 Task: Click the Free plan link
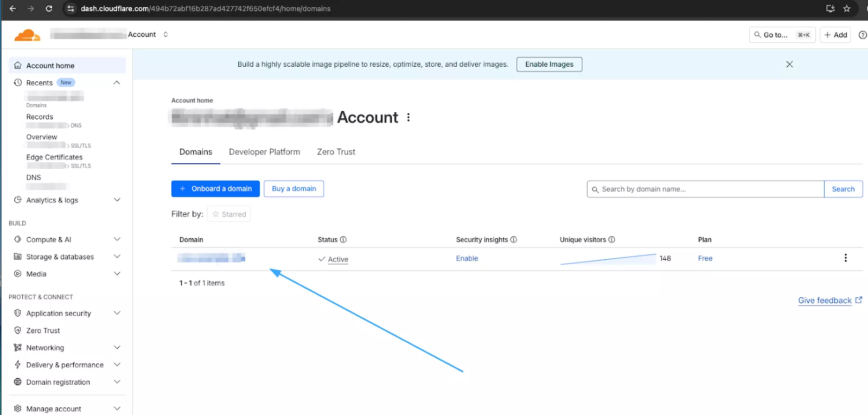point(705,258)
